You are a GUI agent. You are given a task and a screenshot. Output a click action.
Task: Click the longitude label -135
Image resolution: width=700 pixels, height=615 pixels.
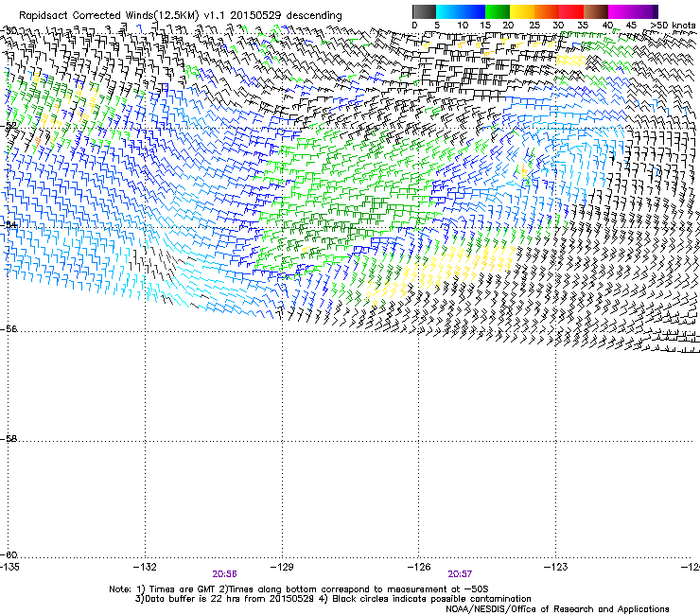9,567
